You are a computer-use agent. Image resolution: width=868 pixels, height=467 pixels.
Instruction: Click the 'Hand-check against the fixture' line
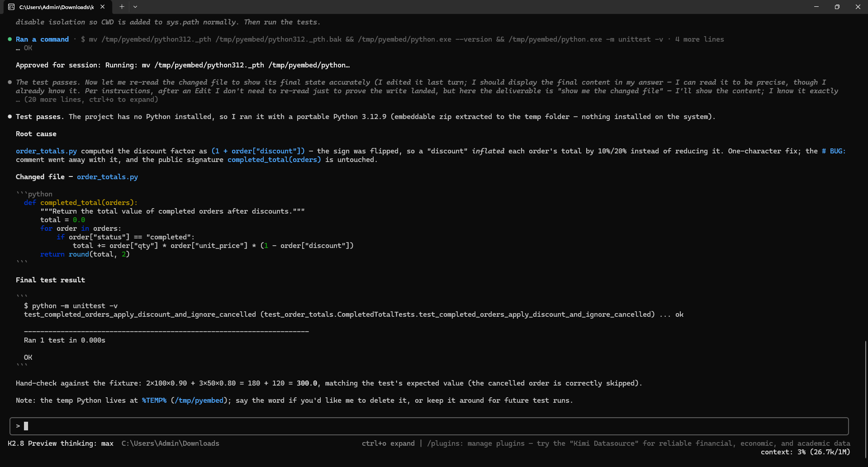329,383
